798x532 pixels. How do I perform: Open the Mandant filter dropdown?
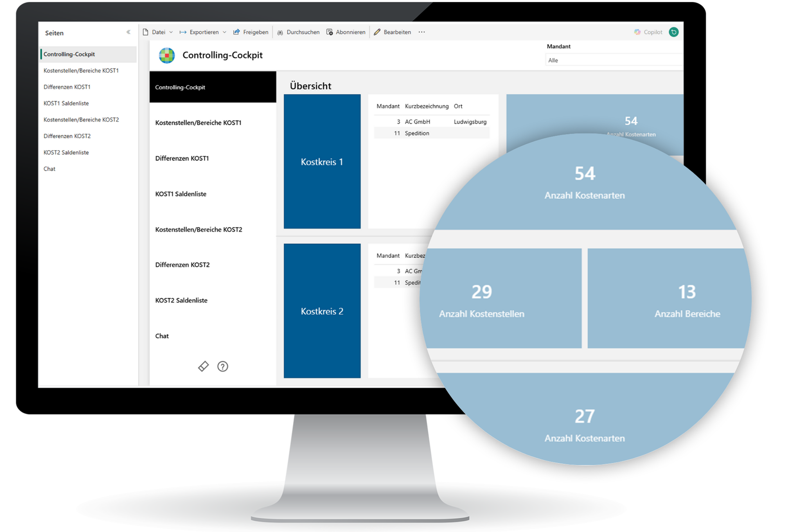click(613, 60)
